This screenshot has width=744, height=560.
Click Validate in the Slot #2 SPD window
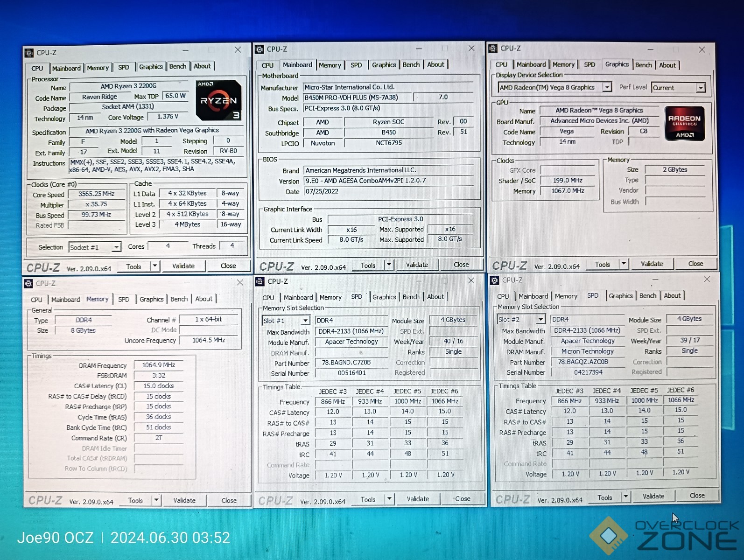[653, 497]
